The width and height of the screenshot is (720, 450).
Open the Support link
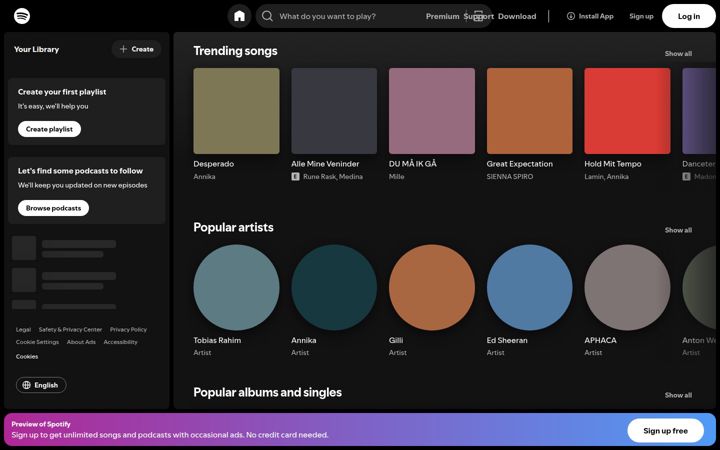tap(478, 16)
